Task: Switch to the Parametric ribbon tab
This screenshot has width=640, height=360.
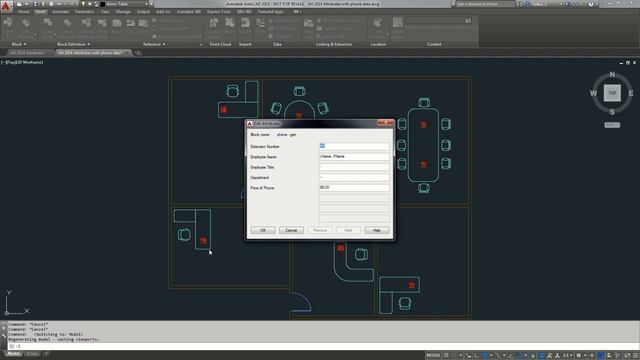Action: [x=84, y=12]
